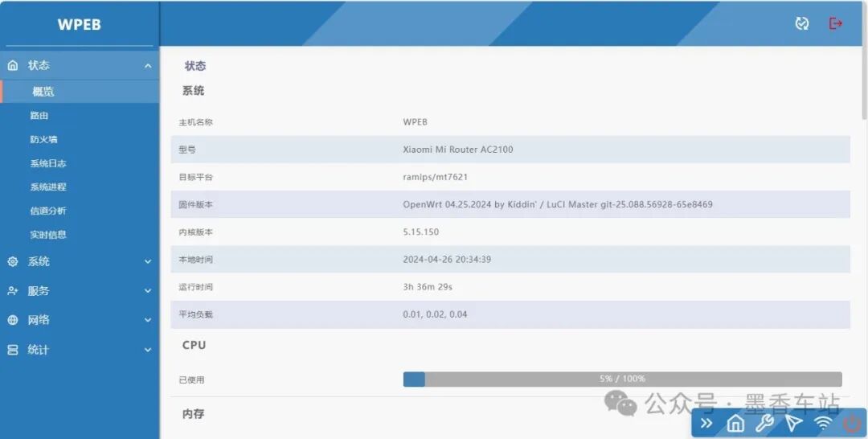Click the 已使用 label
868x439 pixels.
191,380
